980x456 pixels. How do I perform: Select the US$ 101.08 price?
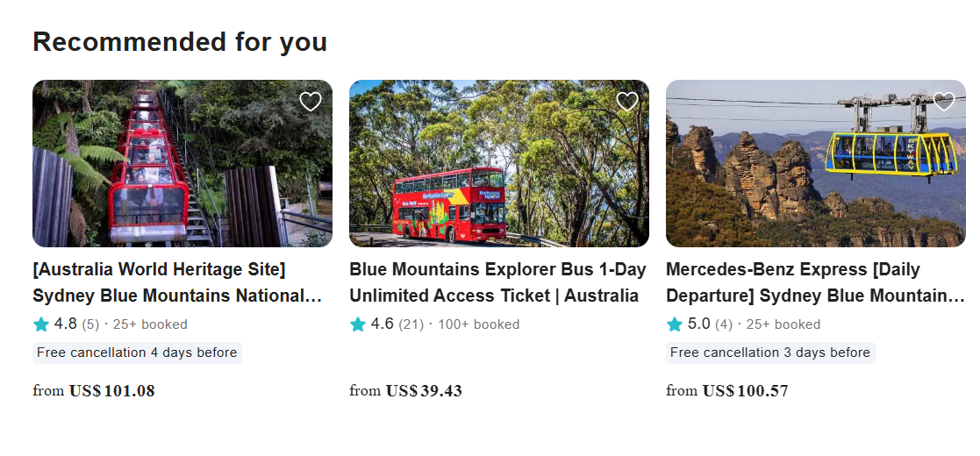[111, 391]
